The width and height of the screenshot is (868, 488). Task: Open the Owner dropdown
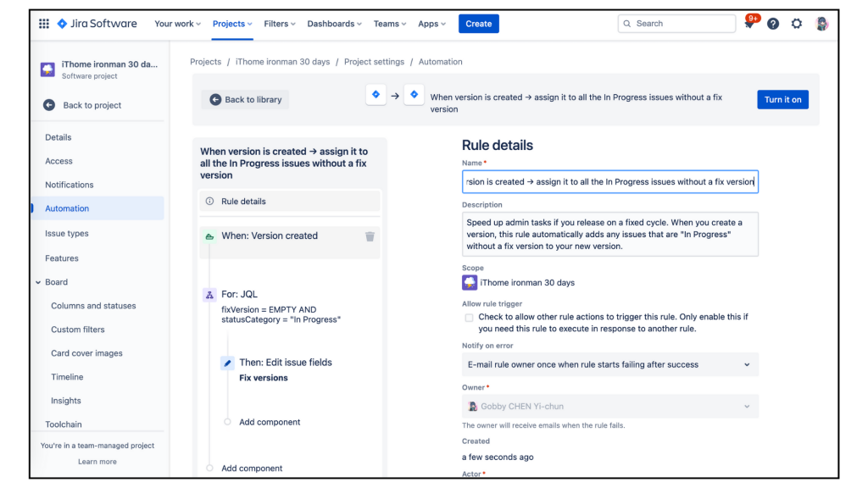point(610,406)
